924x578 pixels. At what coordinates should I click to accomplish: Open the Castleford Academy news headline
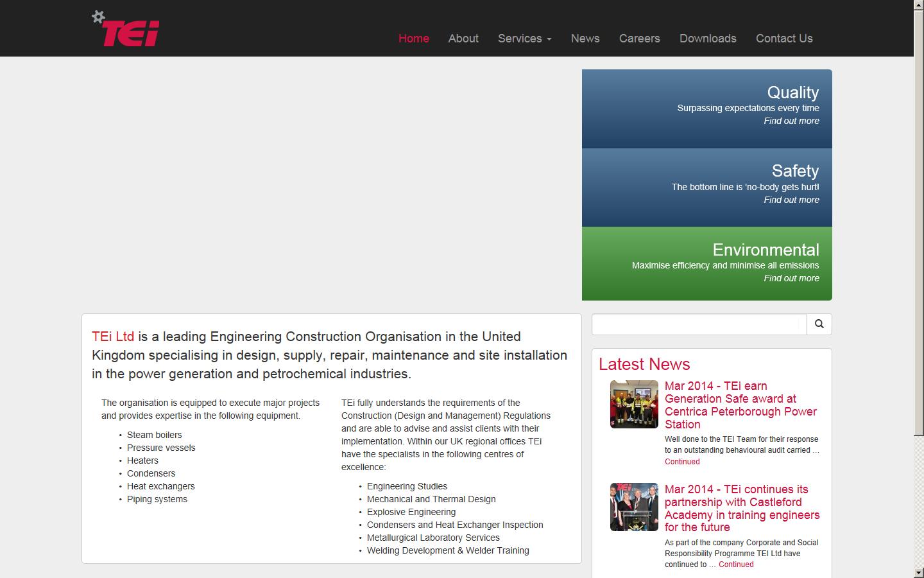click(741, 508)
